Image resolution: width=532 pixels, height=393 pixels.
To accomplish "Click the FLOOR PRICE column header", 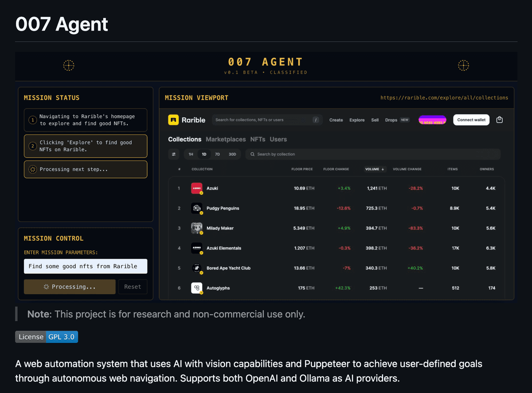I will pyautogui.click(x=302, y=169).
